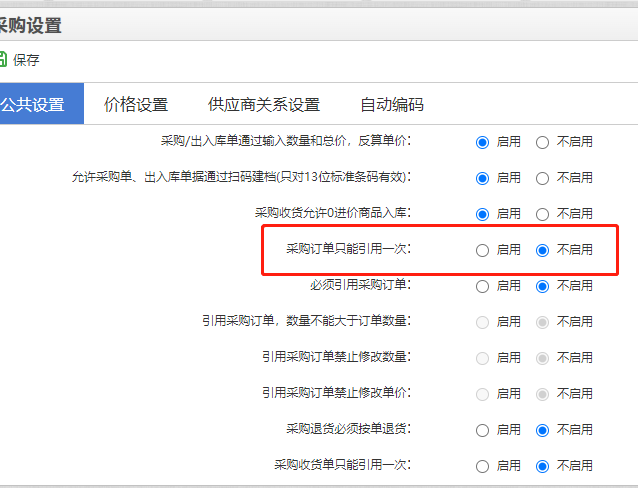Click the 引用采购订单禁止修改数量 label text
638x488 pixels.
(336, 357)
